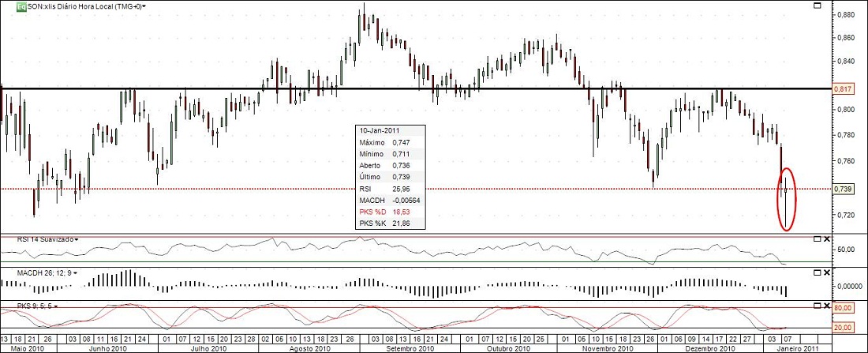Click Junho 2010 on the time axis
The height and width of the screenshot is (353, 868).
108,348
